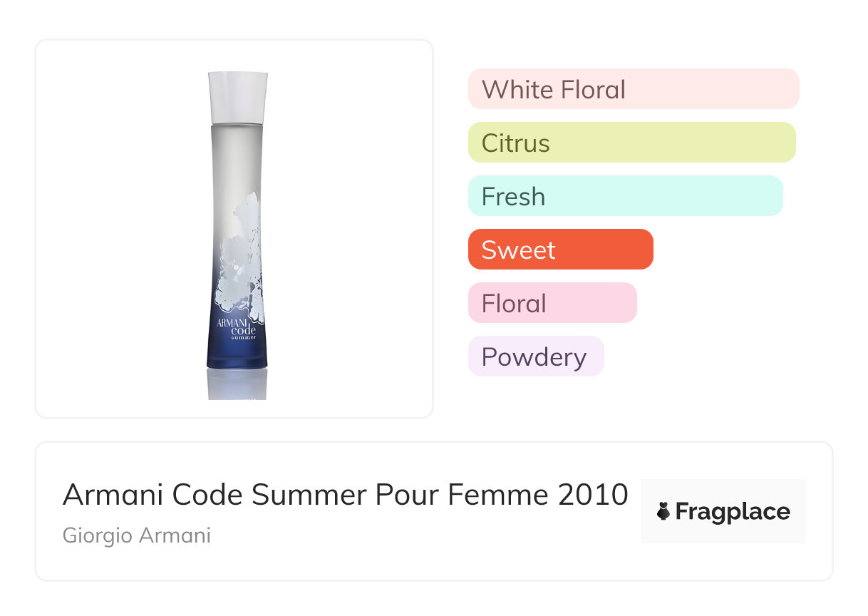The height and width of the screenshot is (616, 868).
Task: Pick the pink Floral accord bar
Action: tap(552, 303)
